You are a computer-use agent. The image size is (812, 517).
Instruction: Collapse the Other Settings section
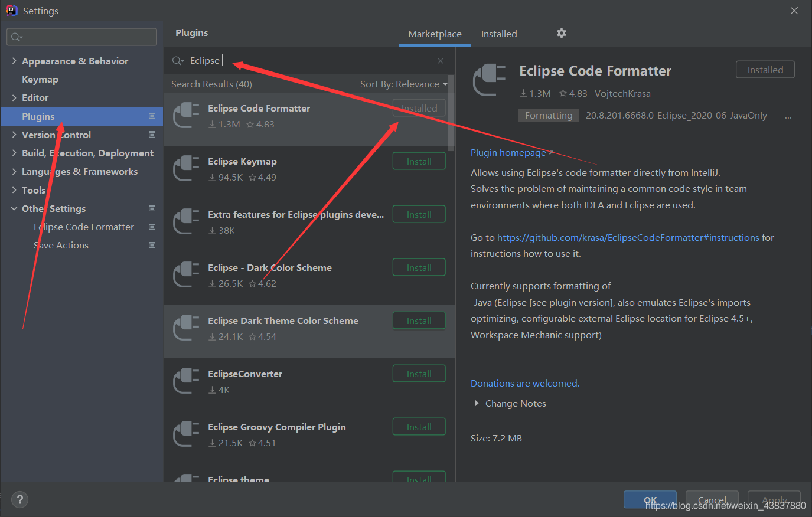(14, 208)
